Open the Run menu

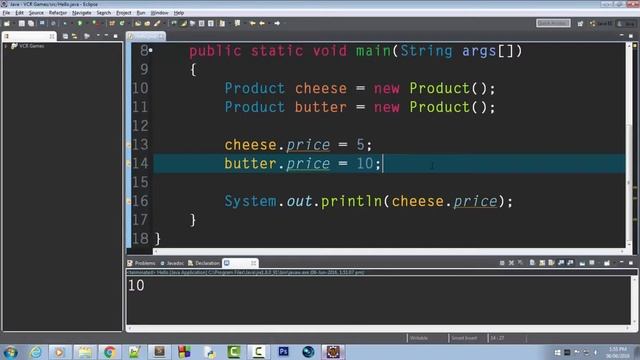(x=141, y=13)
